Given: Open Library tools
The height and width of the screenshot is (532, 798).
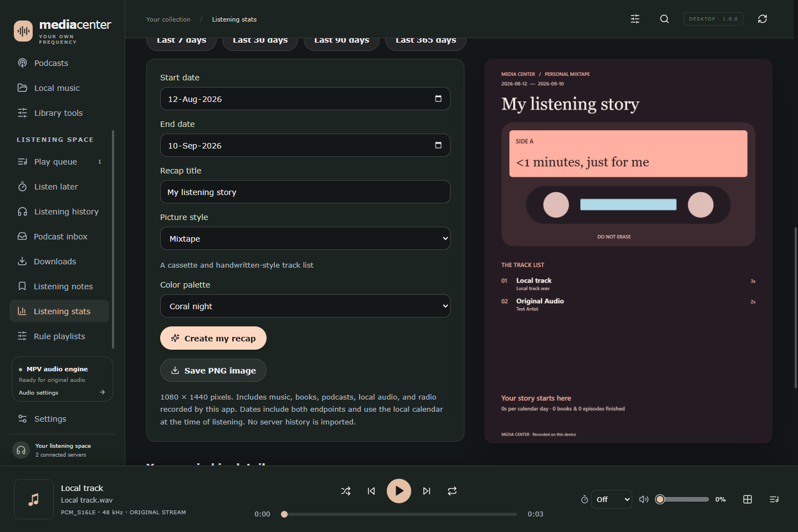Looking at the screenshot, I should click(x=59, y=113).
